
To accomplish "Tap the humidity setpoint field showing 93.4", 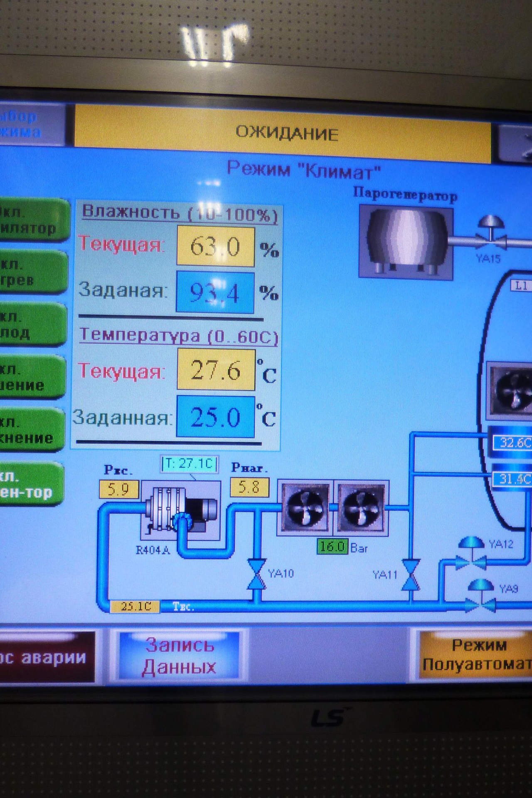I will click(x=215, y=293).
